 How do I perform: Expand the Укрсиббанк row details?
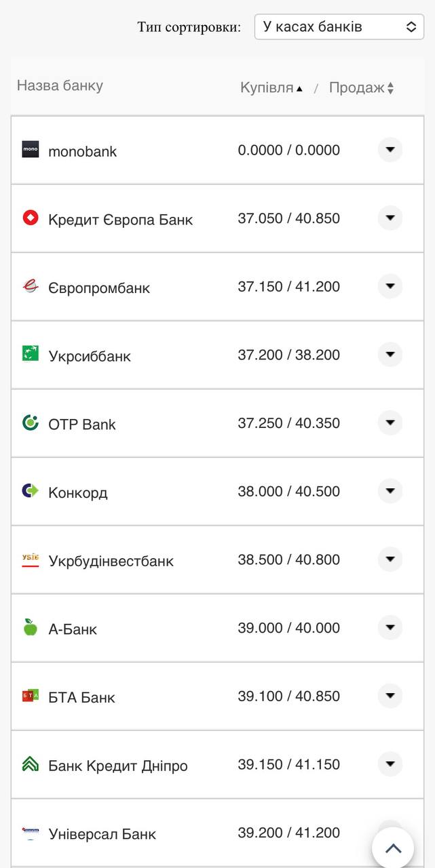pos(390,355)
